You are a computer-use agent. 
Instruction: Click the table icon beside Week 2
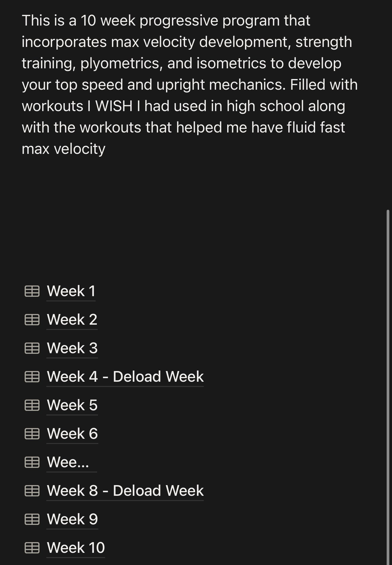[32, 320]
